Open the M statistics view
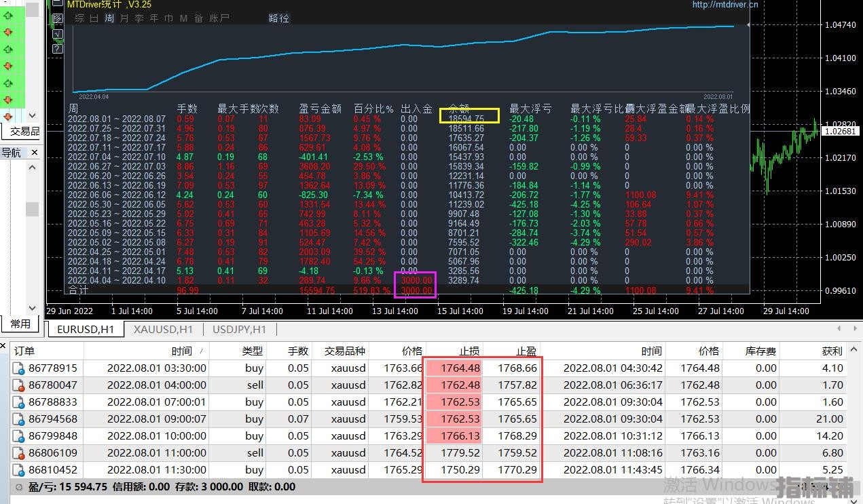The image size is (863, 504). pos(183,18)
